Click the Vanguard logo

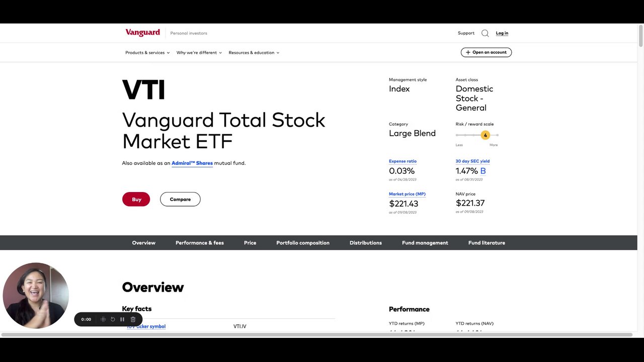(x=142, y=33)
